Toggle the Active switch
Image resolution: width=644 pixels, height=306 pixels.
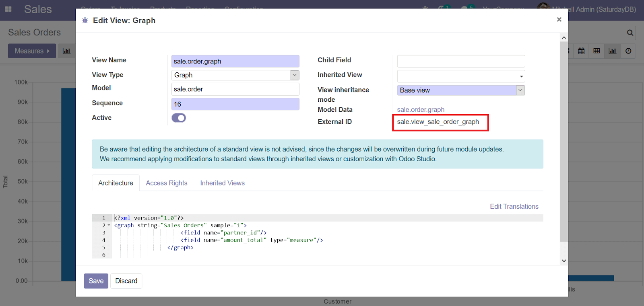coord(179,118)
